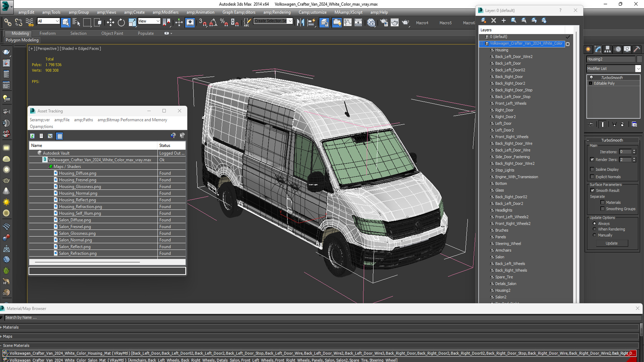644x362 pixels.
Task: Open the Material Editor icon
Action: (371, 22)
